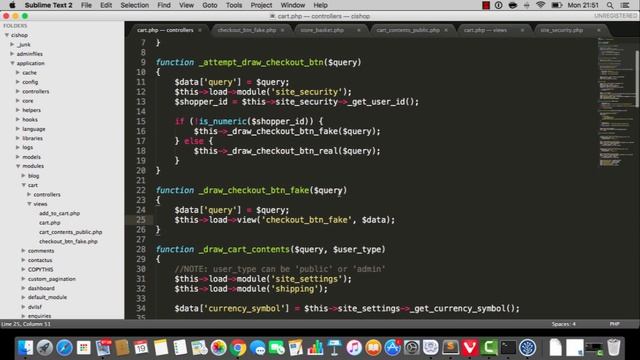Open iTunes music app in dock

pos(354,348)
